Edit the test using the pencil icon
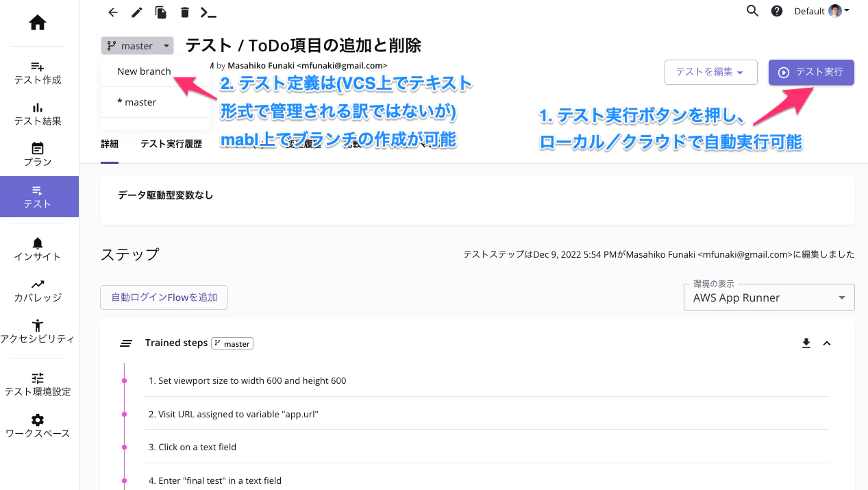Viewport: 868px width, 490px height. pos(136,12)
